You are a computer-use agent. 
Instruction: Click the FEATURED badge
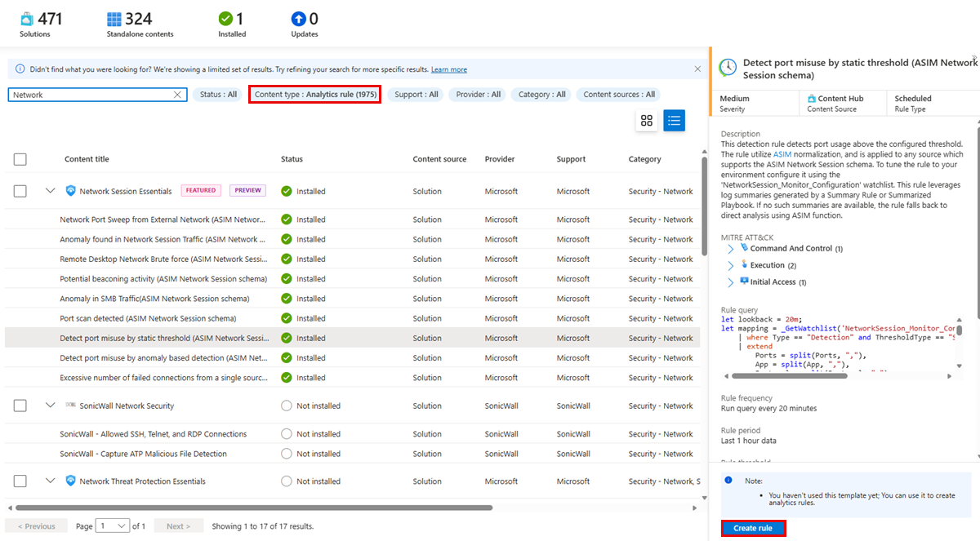point(201,191)
